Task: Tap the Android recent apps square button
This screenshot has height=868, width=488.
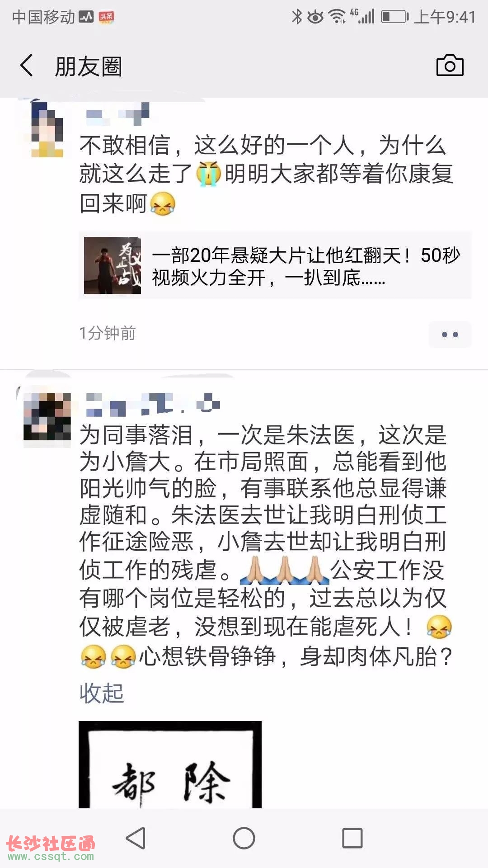Action: pyautogui.click(x=352, y=838)
